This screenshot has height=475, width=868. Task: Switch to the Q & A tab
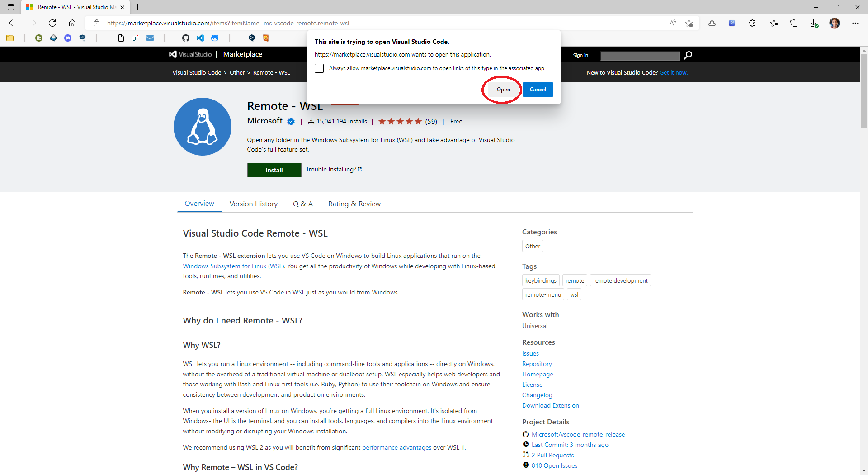click(x=303, y=204)
